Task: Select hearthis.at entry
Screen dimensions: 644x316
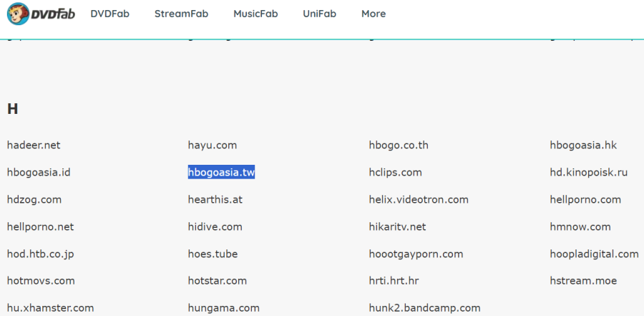Action: [x=215, y=199]
